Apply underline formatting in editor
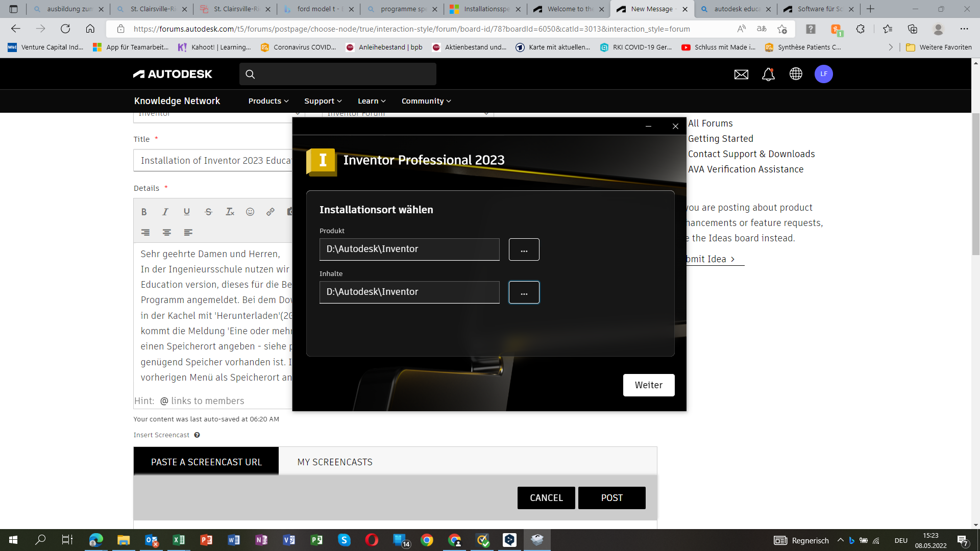 tap(187, 212)
